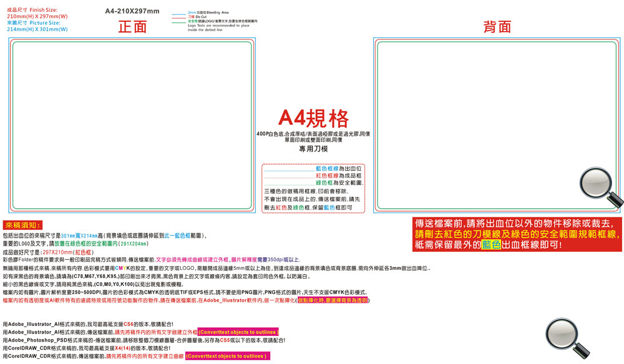Click the 214mm(H) X 301mm(W) value

(37, 29)
